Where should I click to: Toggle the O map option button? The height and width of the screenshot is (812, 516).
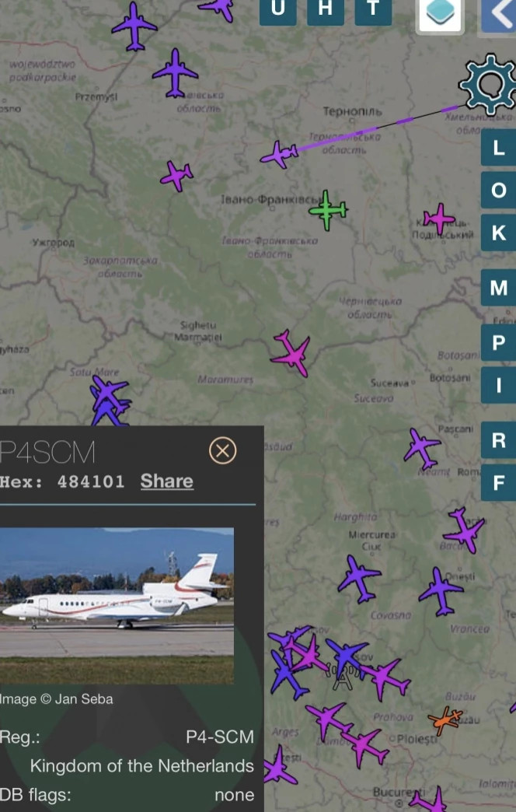click(x=498, y=190)
